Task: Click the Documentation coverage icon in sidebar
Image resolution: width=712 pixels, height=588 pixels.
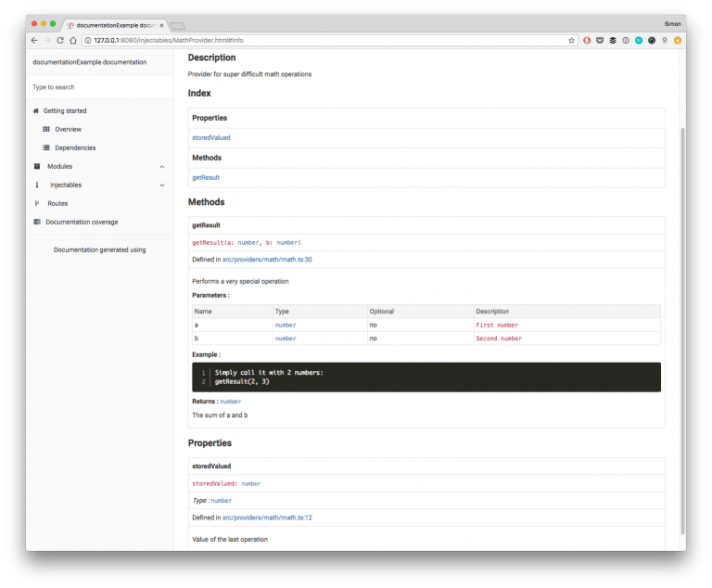Action: click(37, 223)
